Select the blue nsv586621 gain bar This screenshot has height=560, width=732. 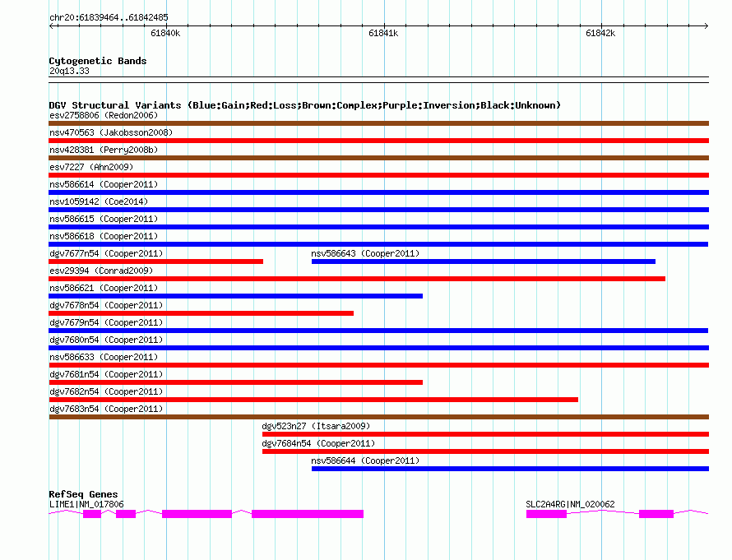[x=236, y=296]
